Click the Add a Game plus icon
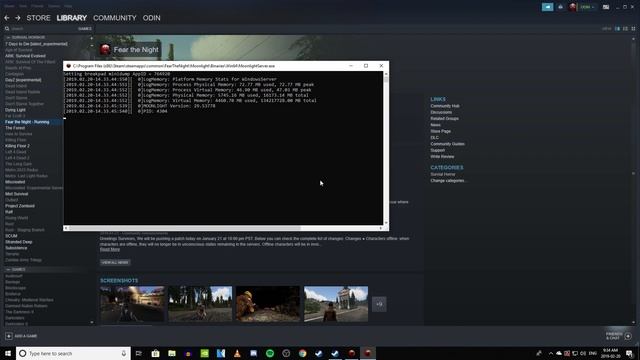Screen dimensions: 640x360 tap(9, 336)
